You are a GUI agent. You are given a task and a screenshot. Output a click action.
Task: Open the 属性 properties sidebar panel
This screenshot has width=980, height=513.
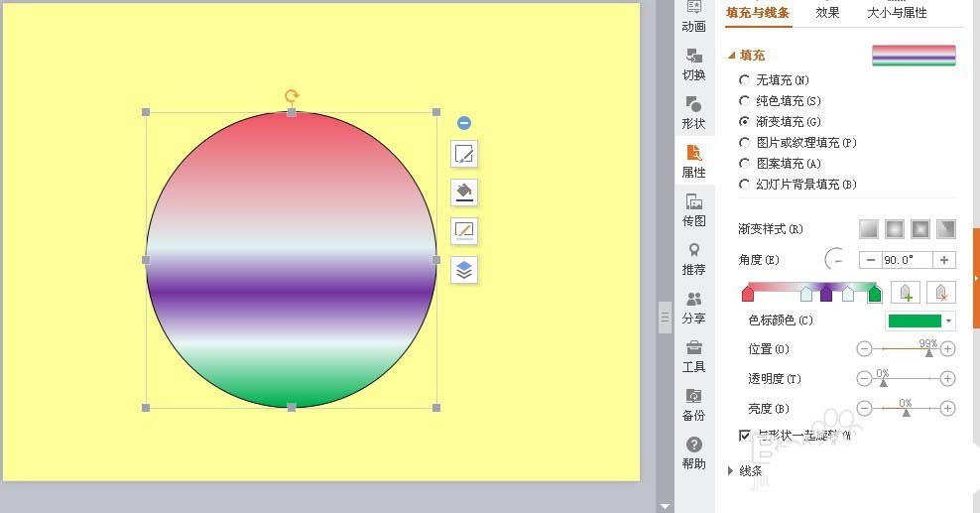pyautogui.click(x=693, y=161)
